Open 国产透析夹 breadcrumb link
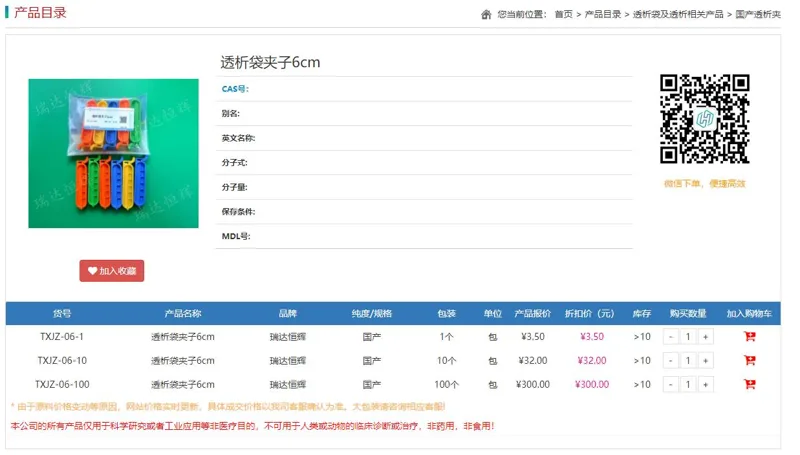The width and height of the screenshot is (800, 455). tap(758, 14)
